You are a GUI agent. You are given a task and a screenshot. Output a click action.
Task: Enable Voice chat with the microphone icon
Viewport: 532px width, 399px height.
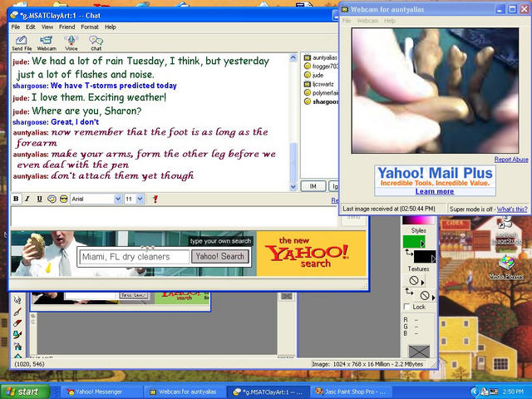point(71,42)
